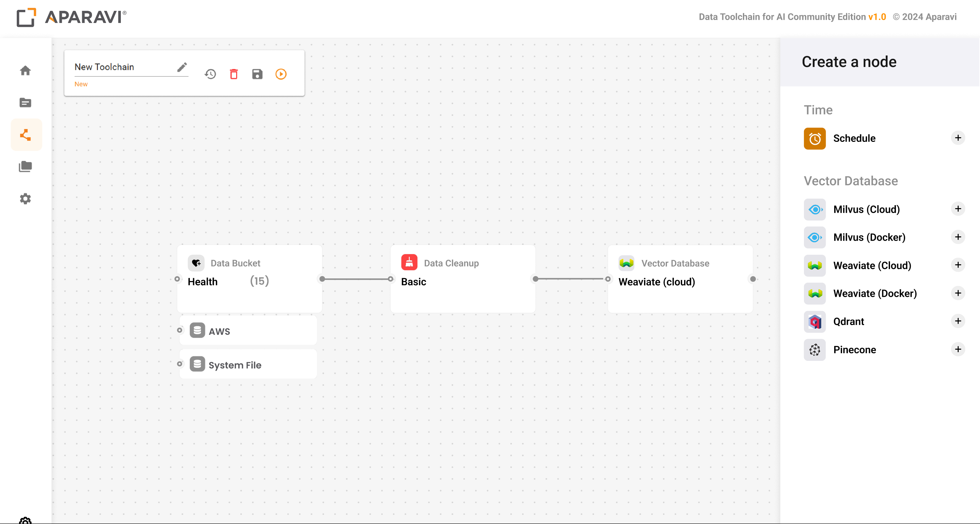Select the Vector Database Weaviate (cloud) node
Image resolution: width=980 pixels, height=524 pixels.
tap(680, 279)
